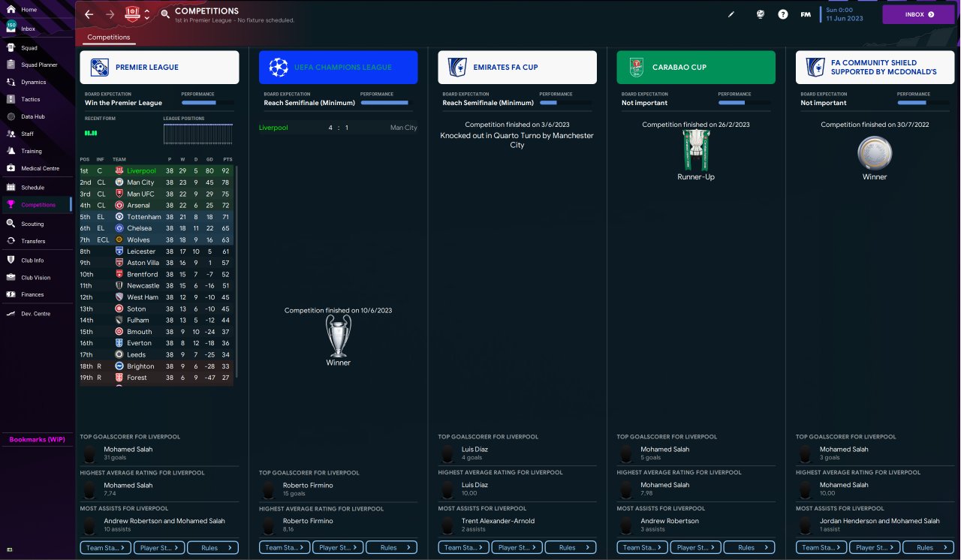Viewport: 961px width, 560px height.
Task: Click the league table scrollbar
Action: pos(237,270)
